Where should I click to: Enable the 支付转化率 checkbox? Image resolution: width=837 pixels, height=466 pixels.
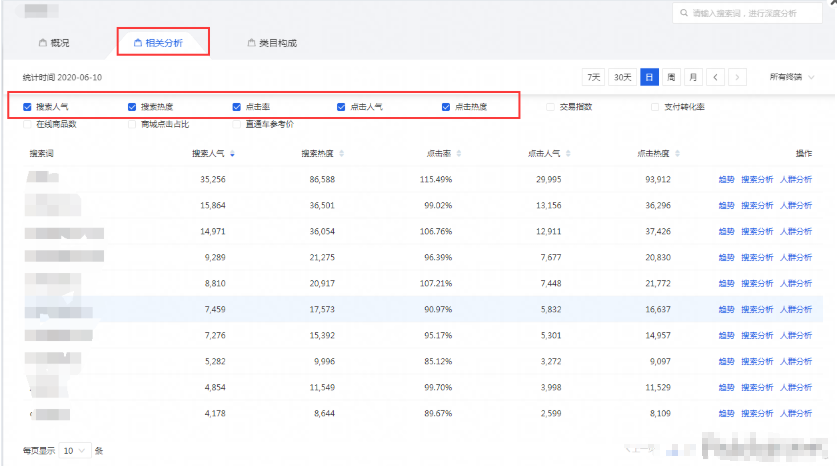(x=655, y=106)
